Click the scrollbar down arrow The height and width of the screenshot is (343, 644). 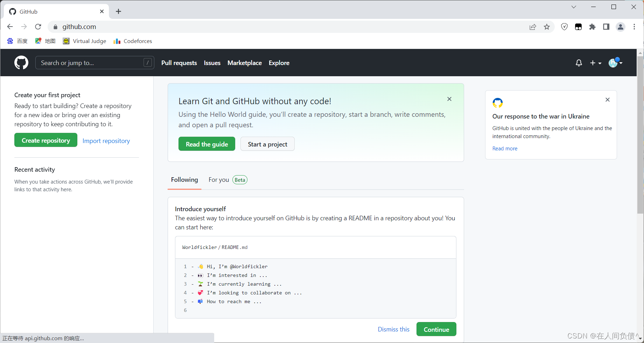click(640, 339)
